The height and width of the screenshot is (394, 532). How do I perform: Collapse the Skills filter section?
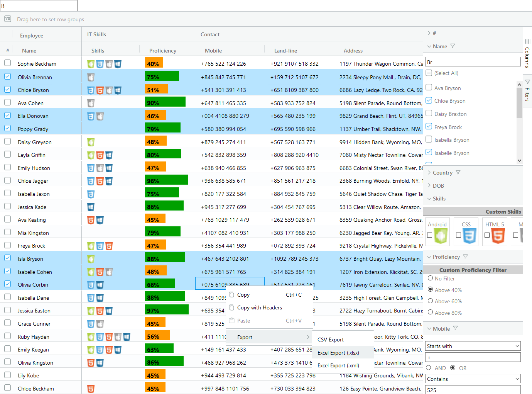coord(429,198)
